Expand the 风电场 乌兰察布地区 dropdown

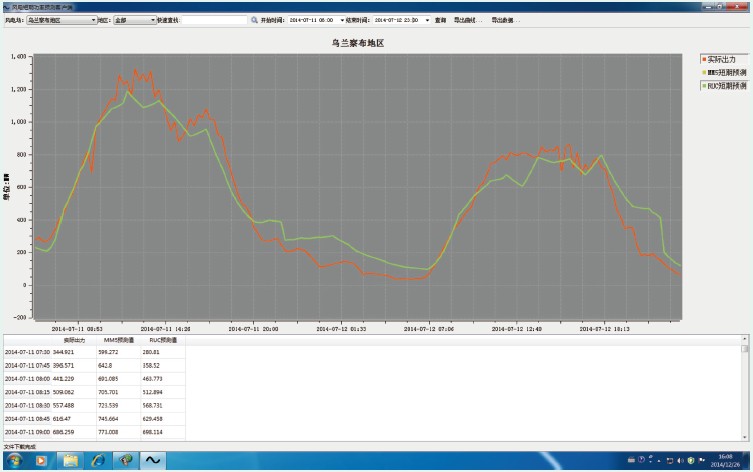click(94, 20)
